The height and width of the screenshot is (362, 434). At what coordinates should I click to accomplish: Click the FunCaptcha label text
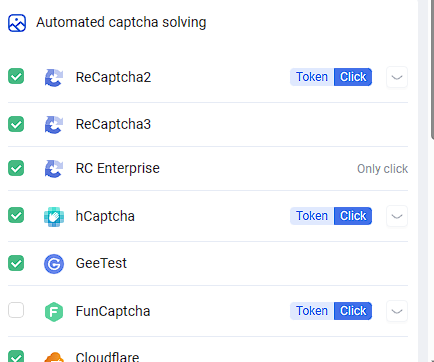click(x=113, y=311)
